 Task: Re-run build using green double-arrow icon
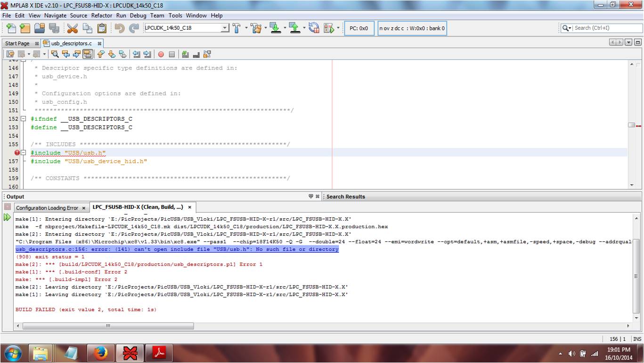7,217
